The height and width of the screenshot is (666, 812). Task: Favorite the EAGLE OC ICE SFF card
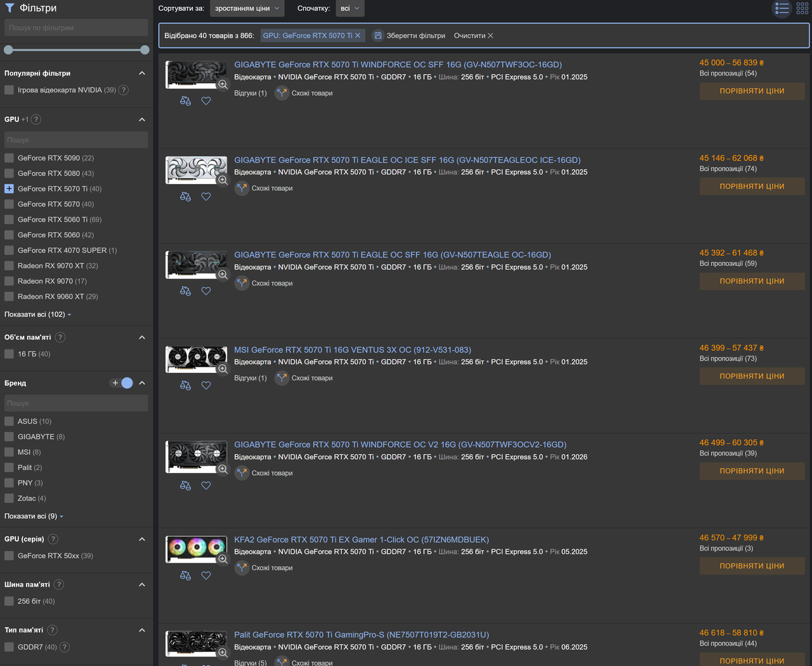click(x=206, y=197)
